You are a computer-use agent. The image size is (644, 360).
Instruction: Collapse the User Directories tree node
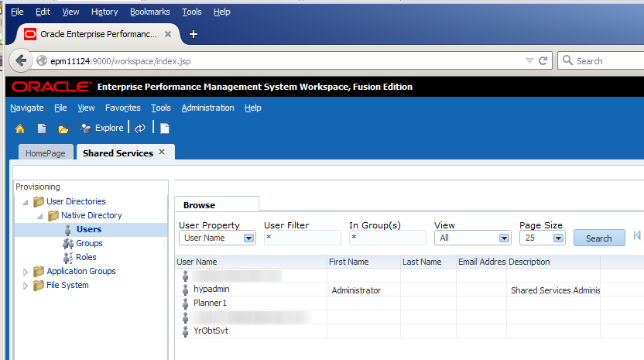pyautogui.click(x=26, y=202)
